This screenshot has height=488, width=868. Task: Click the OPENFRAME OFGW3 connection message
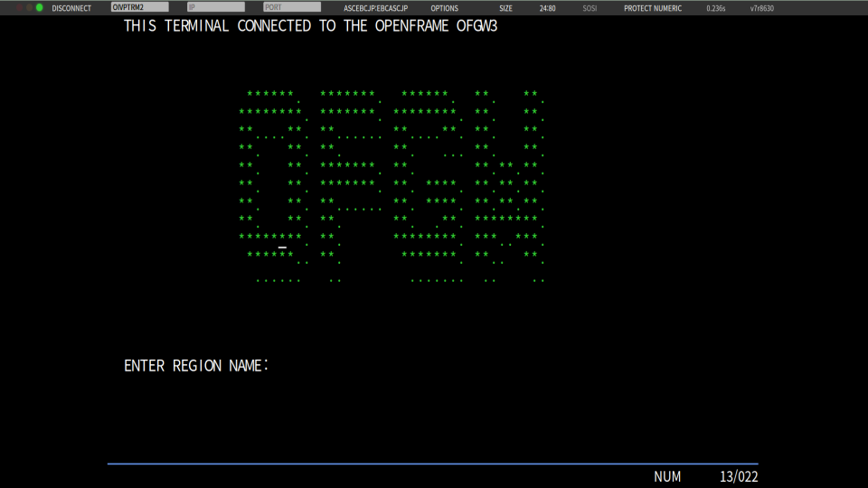310,26
